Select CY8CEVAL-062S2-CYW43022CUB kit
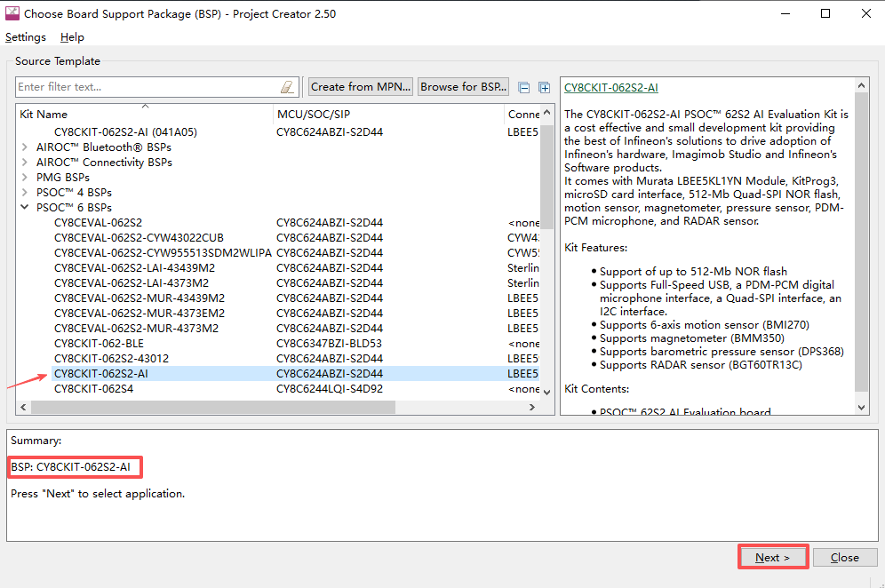This screenshot has height=588, width=885. pyautogui.click(x=139, y=238)
